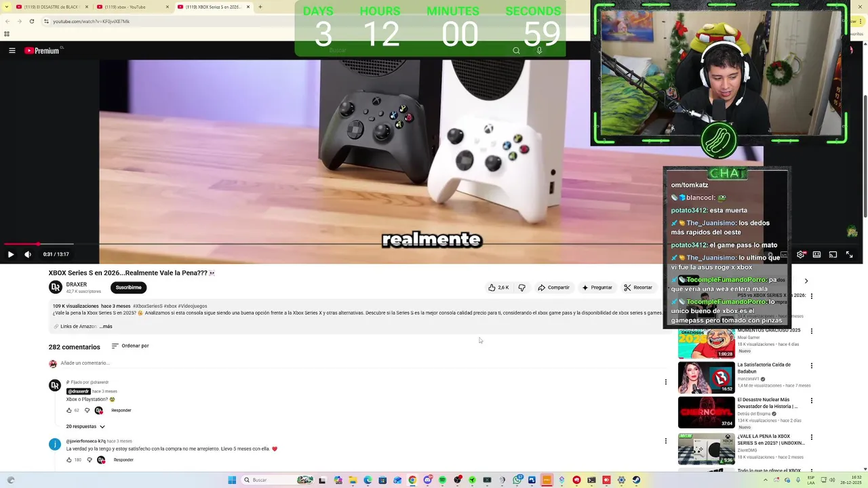Image resolution: width=868 pixels, height=488 pixels.
Task: Enter fullscreen video mode
Action: (849, 254)
